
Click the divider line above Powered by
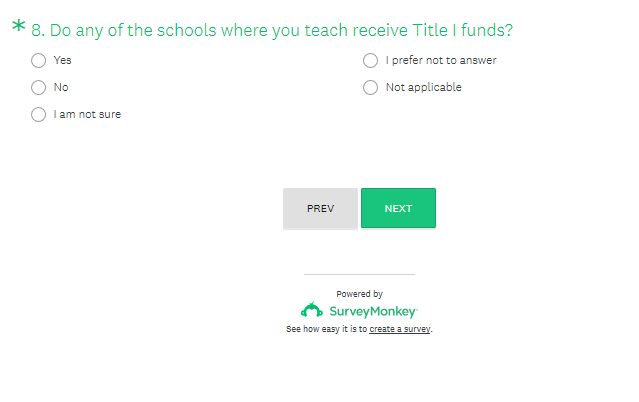359,274
